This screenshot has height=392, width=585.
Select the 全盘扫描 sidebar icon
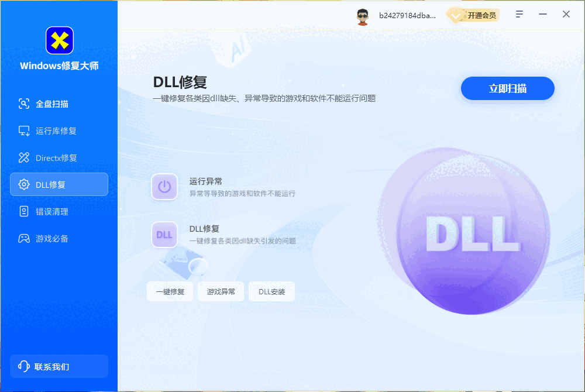(23, 104)
